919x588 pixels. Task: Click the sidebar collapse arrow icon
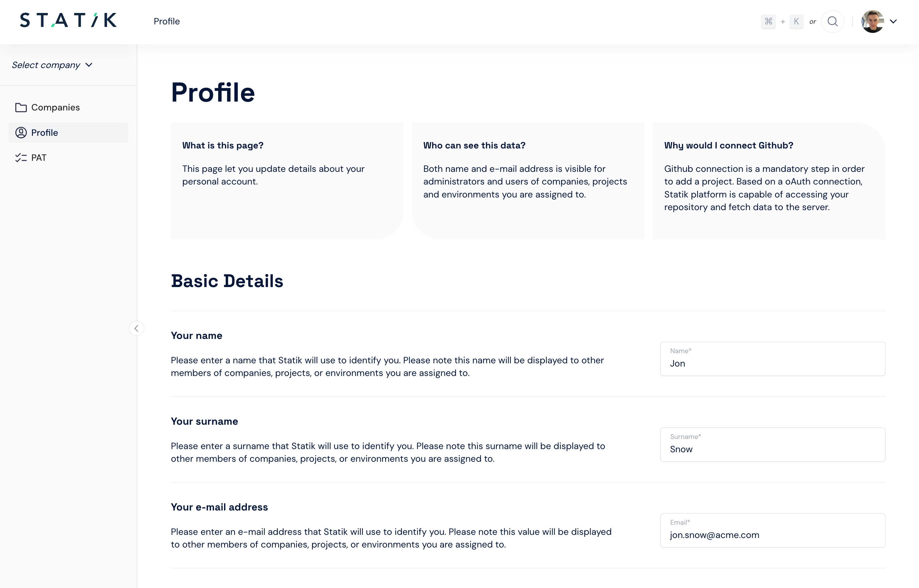pos(137,328)
